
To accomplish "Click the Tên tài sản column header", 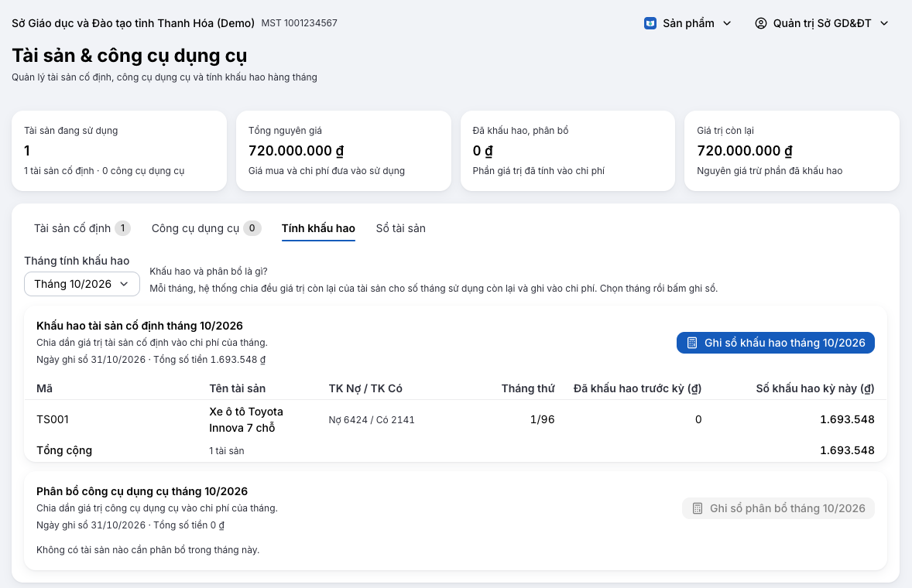I will pos(238,388).
